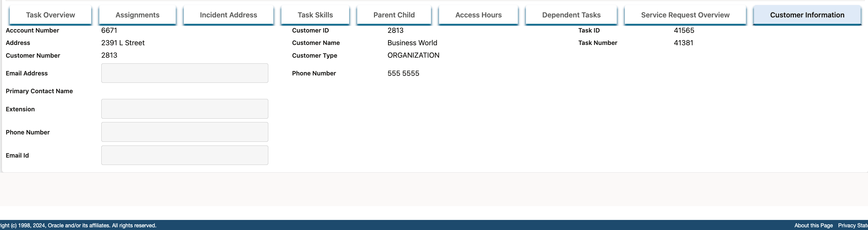Click the Task Number label

598,43
